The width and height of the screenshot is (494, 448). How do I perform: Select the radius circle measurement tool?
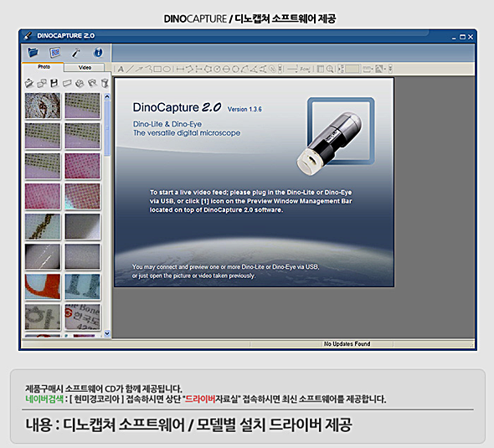click(217, 69)
